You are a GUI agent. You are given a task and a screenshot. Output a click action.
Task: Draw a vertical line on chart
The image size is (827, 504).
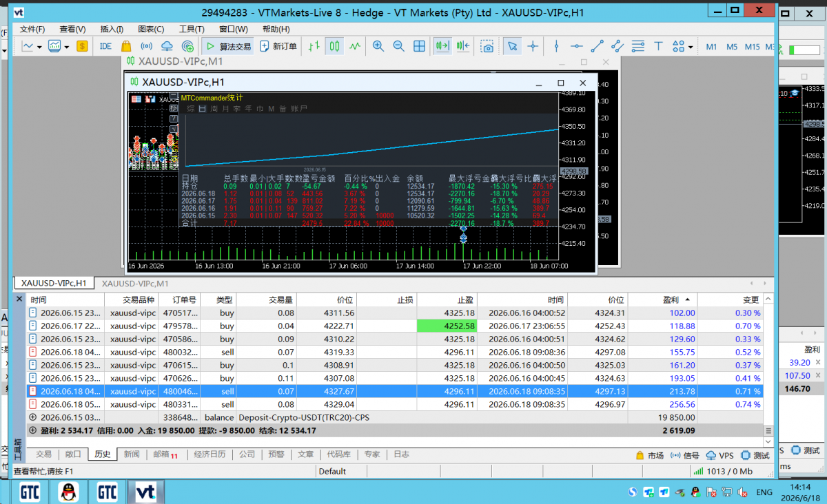point(556,46)
